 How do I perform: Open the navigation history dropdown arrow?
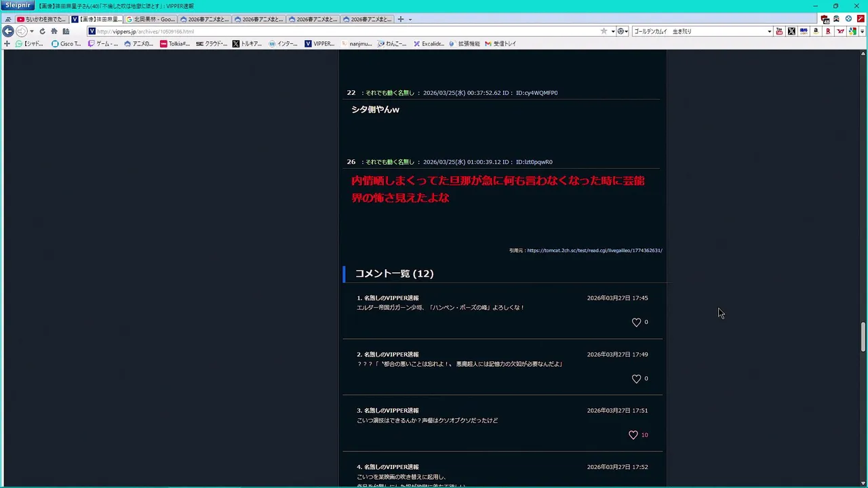tap(31, 32)
